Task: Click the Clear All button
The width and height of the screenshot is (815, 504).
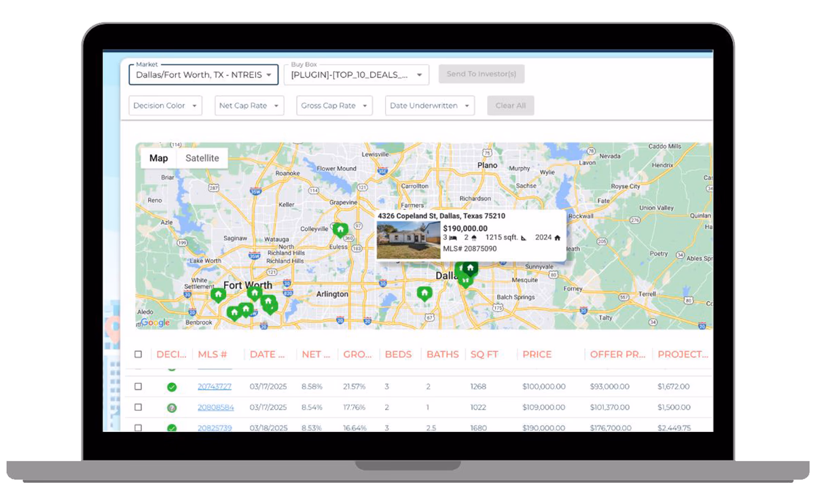Action: pos(510,106)
